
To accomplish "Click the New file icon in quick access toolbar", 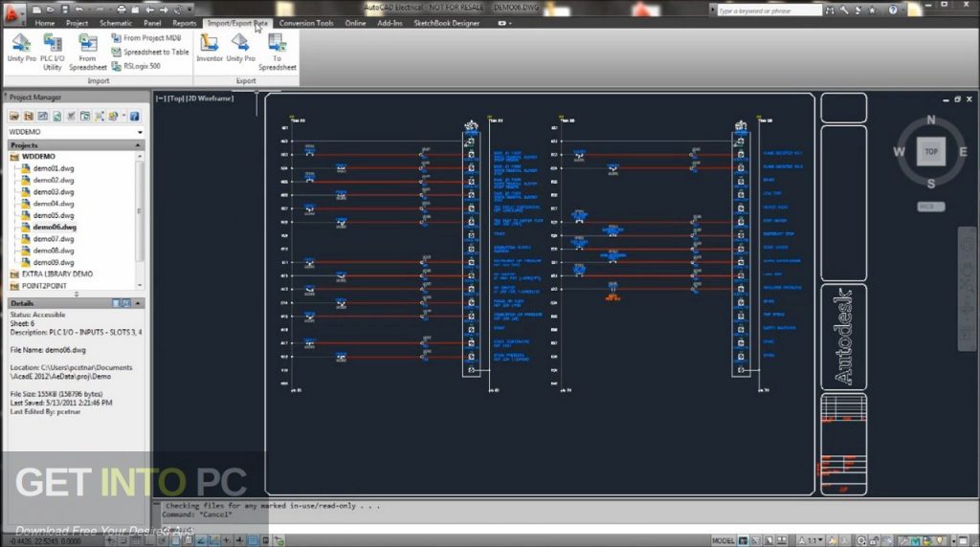I will click(x=36, y=10).
